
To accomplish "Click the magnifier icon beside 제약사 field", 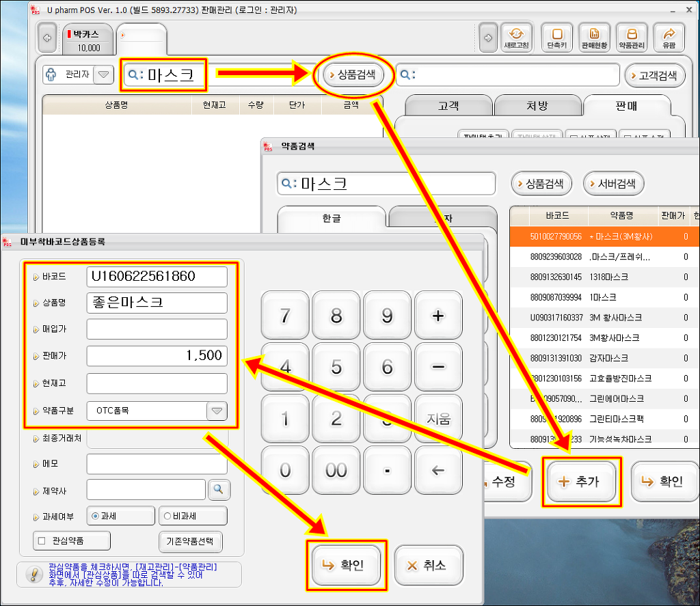I will point(219,489).
